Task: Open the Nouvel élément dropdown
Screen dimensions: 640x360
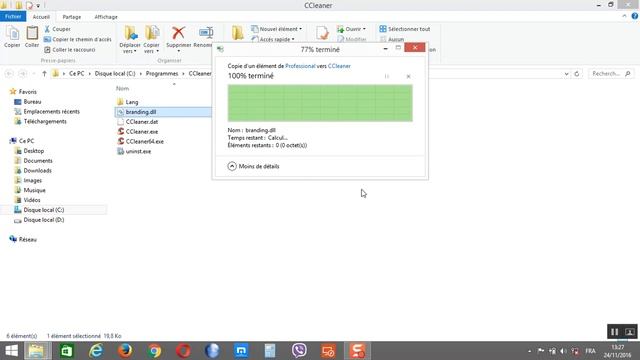Action: [x=276, y=29]
